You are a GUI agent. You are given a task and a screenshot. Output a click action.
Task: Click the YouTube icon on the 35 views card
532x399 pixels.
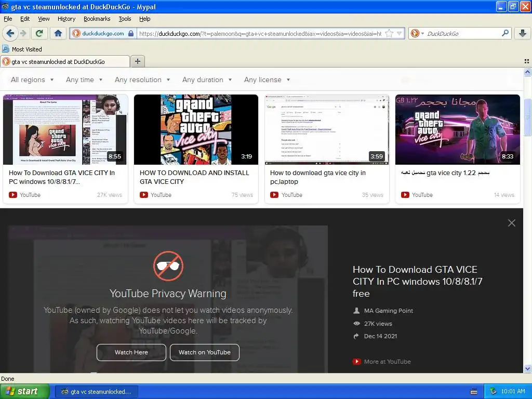(x=274, y=195)
